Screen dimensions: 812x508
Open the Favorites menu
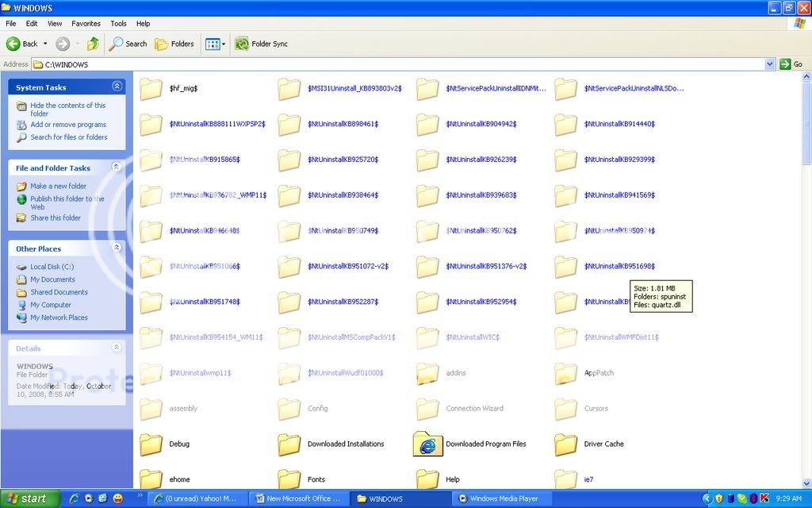[x=86, y=23]
